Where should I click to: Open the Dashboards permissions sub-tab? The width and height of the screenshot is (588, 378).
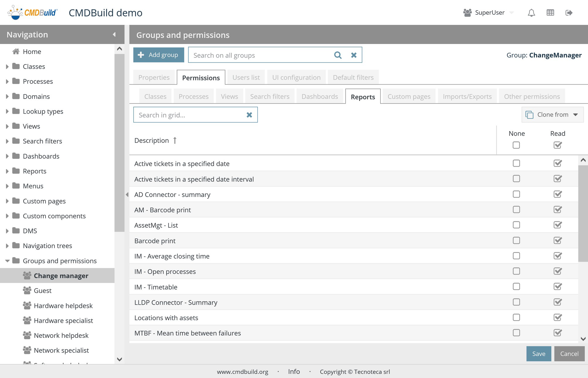pyautogui.click(x=320, y=97)
